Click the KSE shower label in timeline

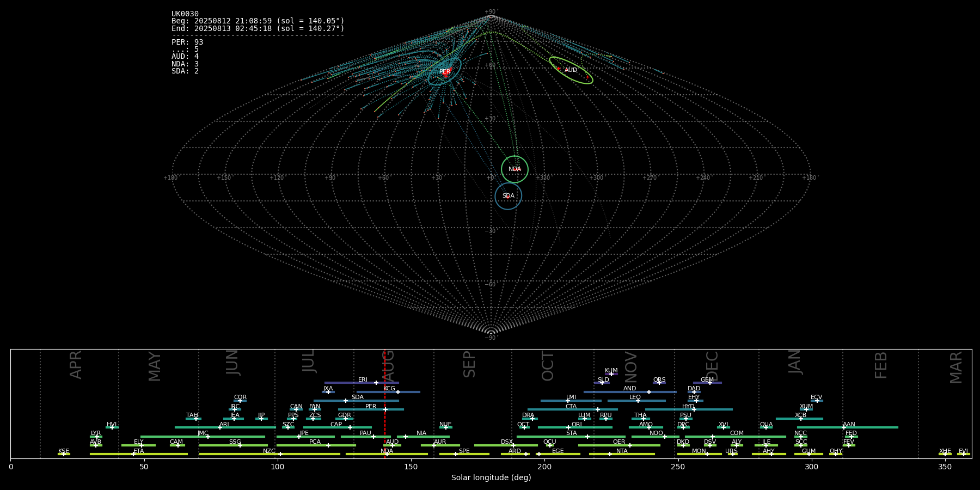coord(64,451)
